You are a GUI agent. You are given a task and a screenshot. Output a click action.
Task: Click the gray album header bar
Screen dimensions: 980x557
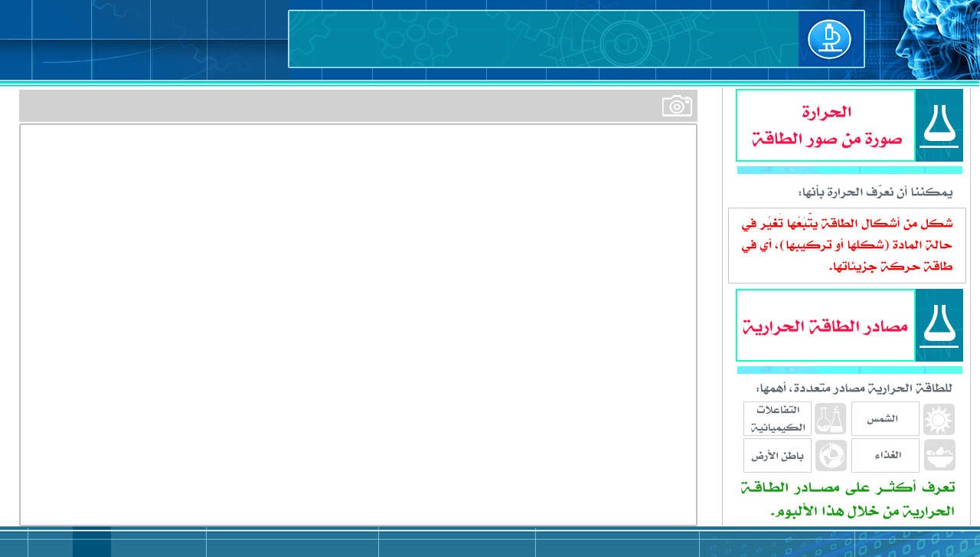tap(337, 106)
